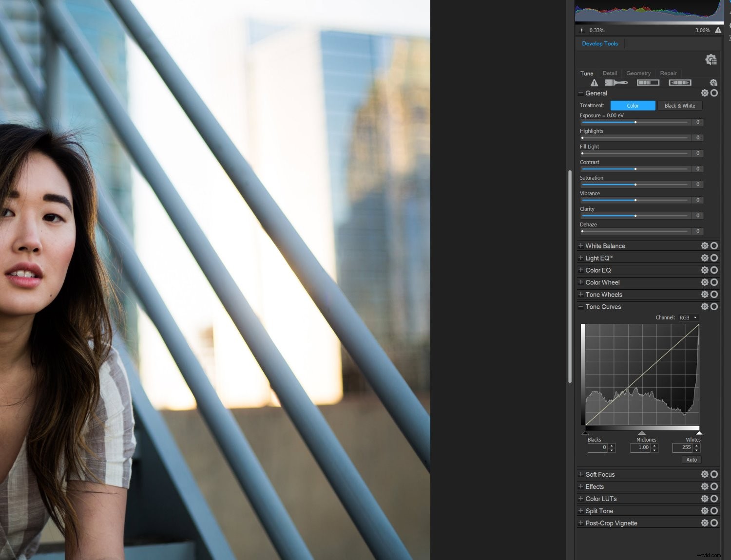Open the Effects settings gear

[705, 486]
